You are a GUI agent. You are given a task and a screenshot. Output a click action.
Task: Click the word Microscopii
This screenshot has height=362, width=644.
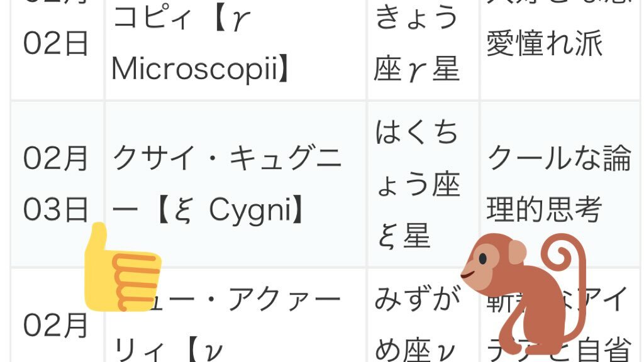pyautogui.click(x=194, y=69)
